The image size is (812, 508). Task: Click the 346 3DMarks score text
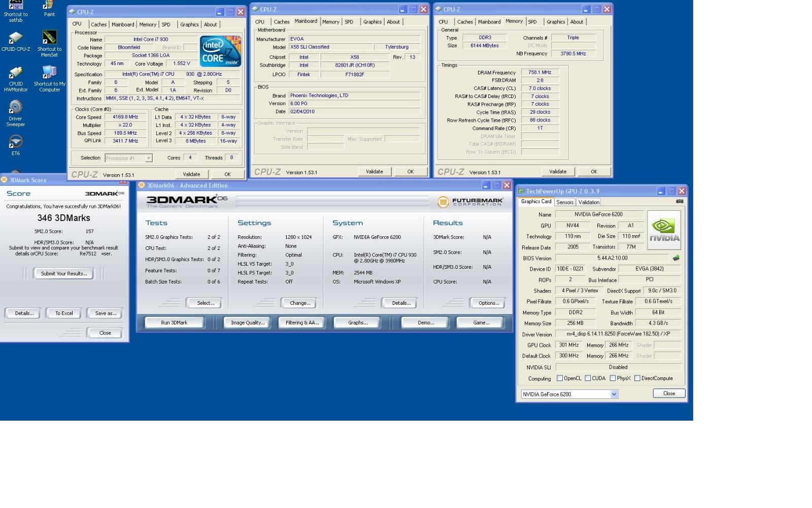[x=64, y=218]
